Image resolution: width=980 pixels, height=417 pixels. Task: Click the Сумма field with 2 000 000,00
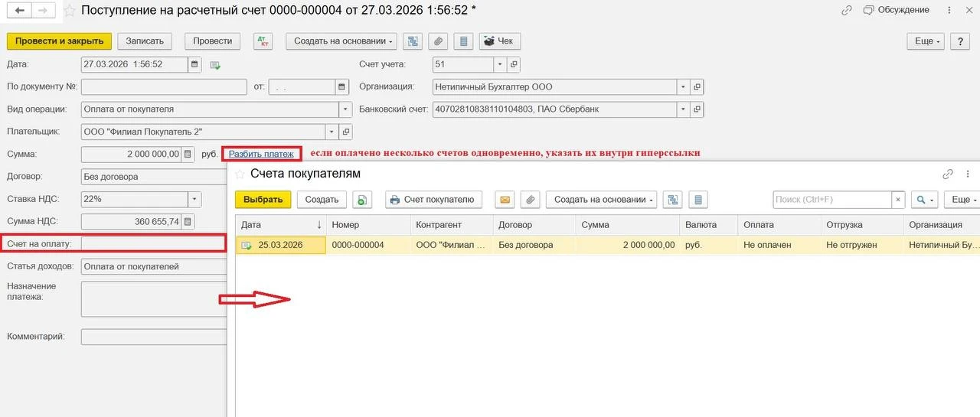click(131, 154)
